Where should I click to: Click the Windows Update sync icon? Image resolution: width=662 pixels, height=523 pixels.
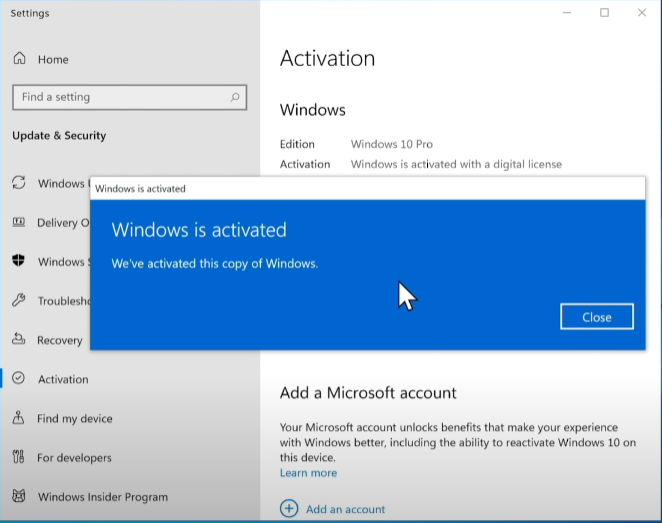point(19,183)
